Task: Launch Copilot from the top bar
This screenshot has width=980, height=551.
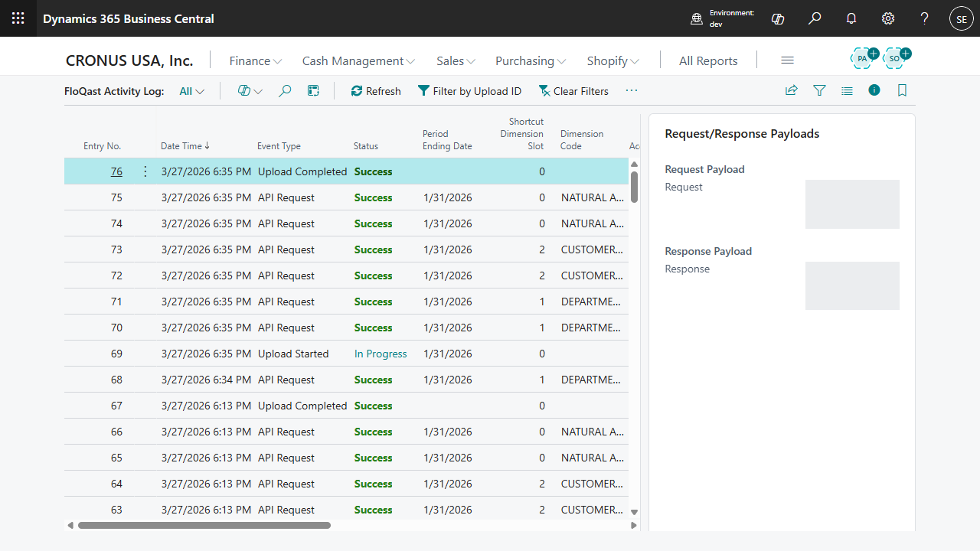Action: point(778,18)
